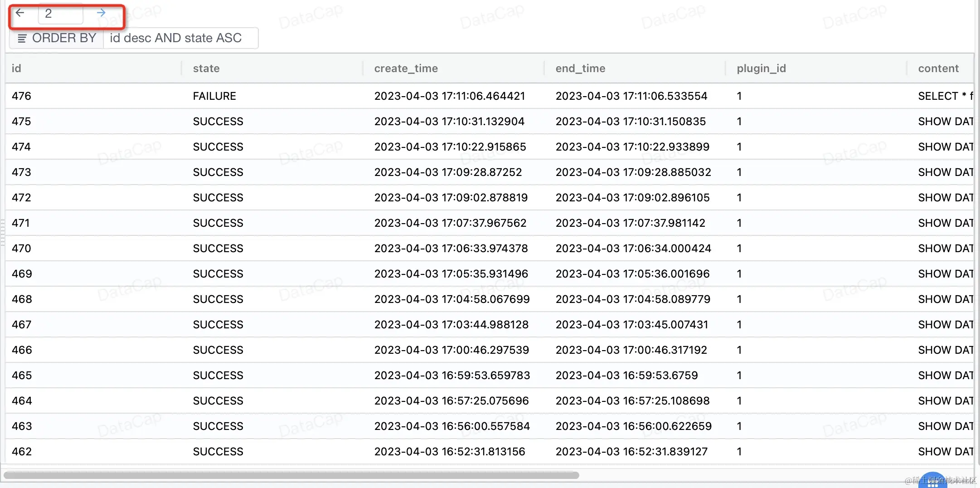Edit the ORDER BY field 'id desc AND state ASC'
Screen dimensions: 980x488
coord(181,38)
